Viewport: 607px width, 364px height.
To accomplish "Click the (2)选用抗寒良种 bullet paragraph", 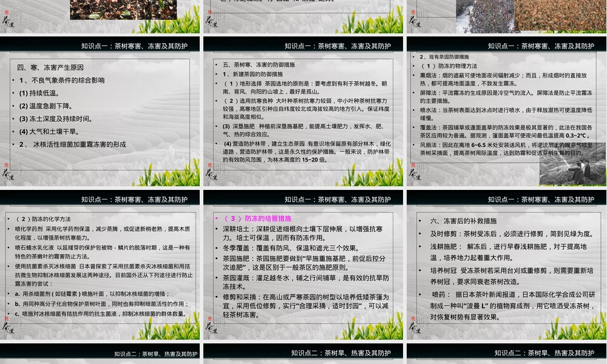I will [x=306, y=109].
